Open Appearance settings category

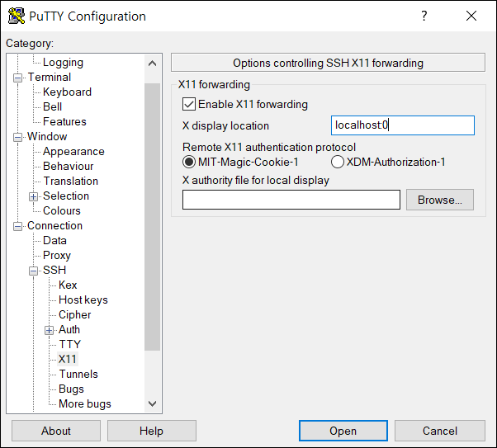(73, 152)
